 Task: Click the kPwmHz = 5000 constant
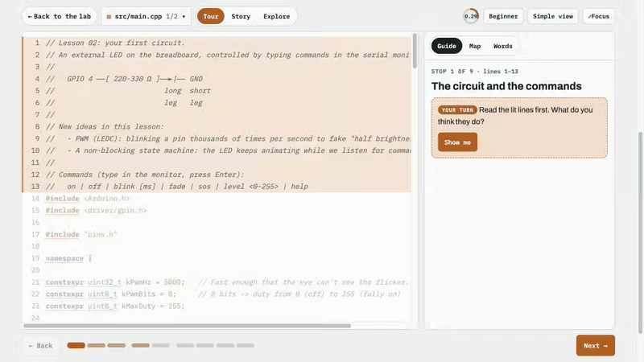click(115, 282)
